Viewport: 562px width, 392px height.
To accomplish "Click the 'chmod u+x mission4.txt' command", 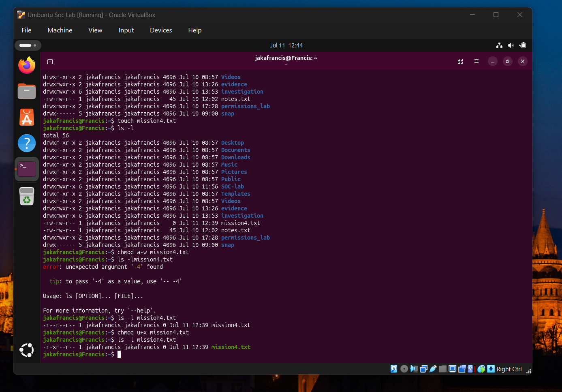I will point(153,332).
